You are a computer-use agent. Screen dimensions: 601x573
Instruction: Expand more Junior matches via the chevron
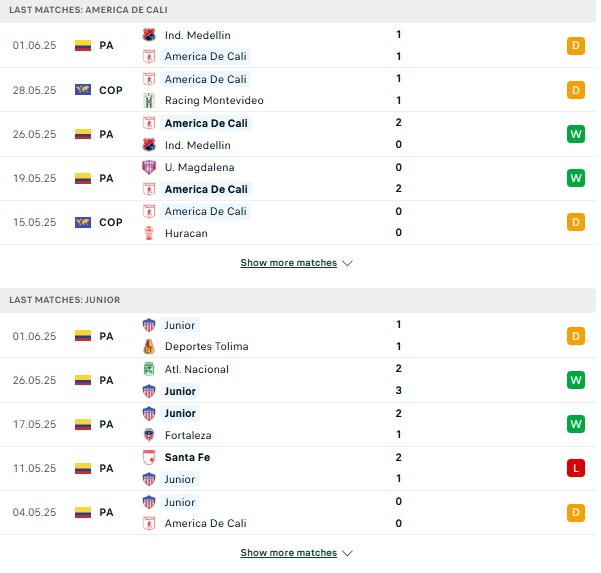point(347,553)
